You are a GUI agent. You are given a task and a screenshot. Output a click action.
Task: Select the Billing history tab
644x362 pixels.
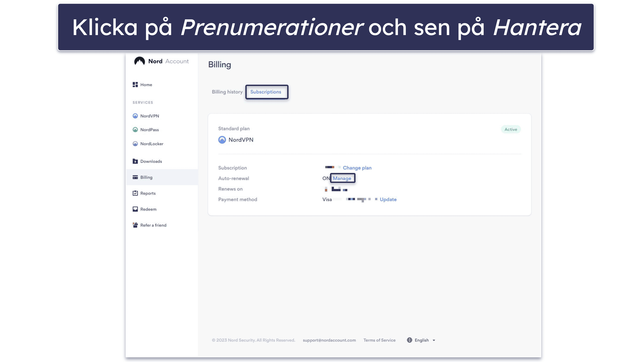pyautogui.click(x=227, y=92)
